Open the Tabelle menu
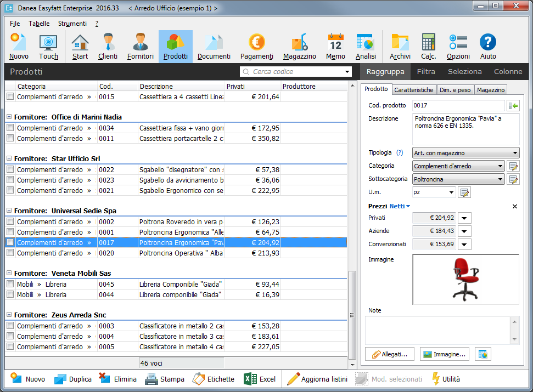 39,24
